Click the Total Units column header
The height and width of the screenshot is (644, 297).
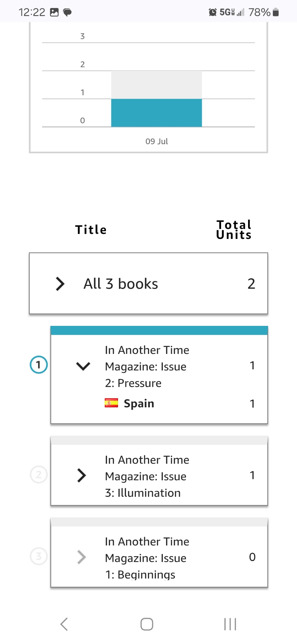tap(234, 230)
